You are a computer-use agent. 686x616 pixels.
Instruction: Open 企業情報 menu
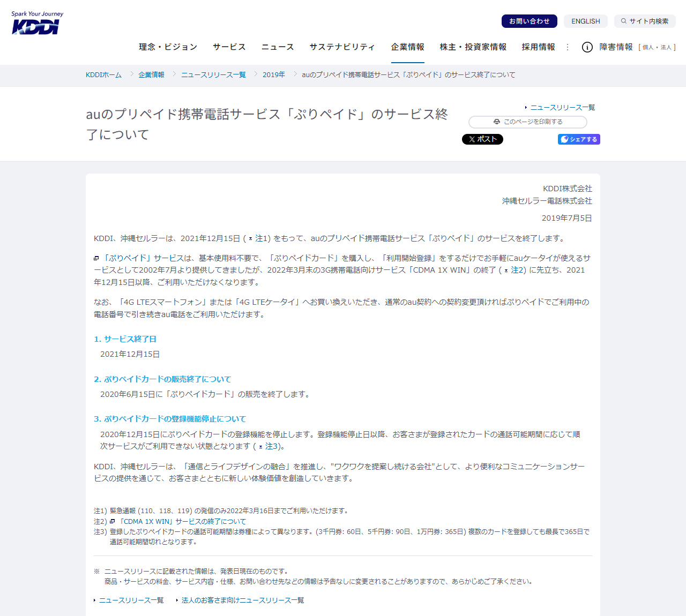pos(408,47)
